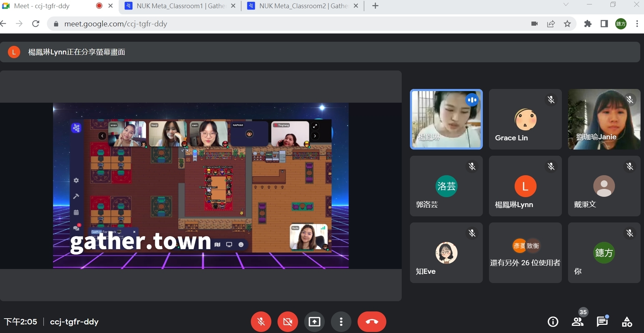Viewport: 644px width, 333px height.
Task: Select Grace Lin participant tile
Action: coord(525,119)
